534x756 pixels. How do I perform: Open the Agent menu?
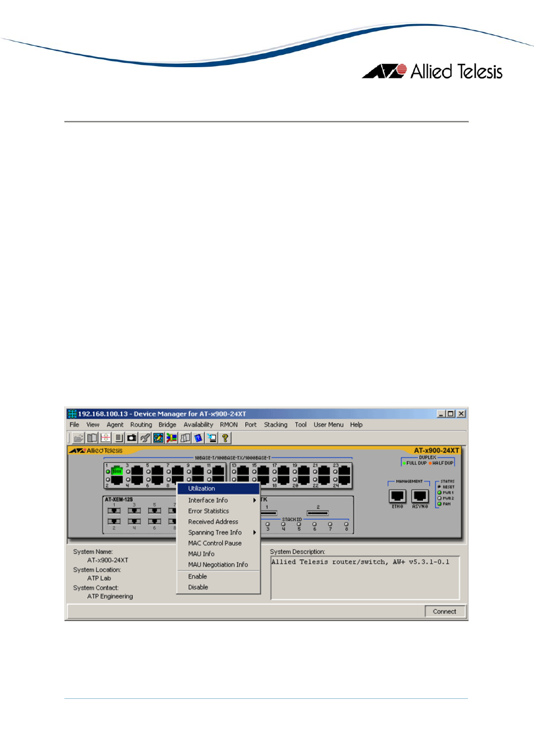(x=115, y=425)
